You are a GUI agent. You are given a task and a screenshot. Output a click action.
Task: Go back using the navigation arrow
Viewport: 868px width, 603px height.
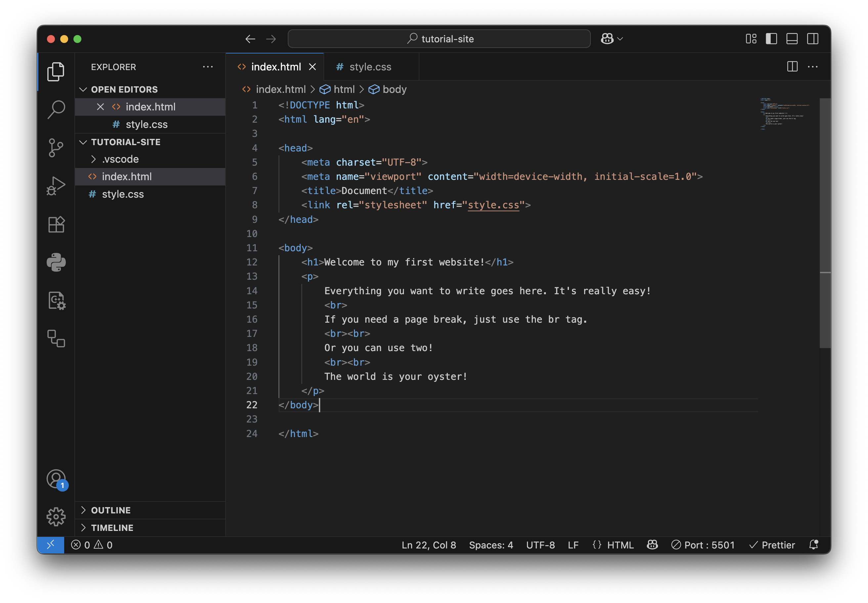click(250, 39)
